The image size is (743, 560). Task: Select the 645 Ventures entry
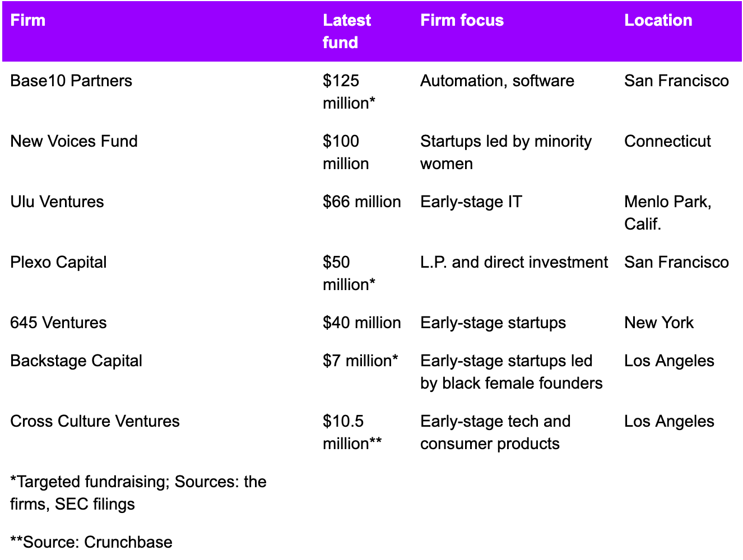click(x=58, y=323)
